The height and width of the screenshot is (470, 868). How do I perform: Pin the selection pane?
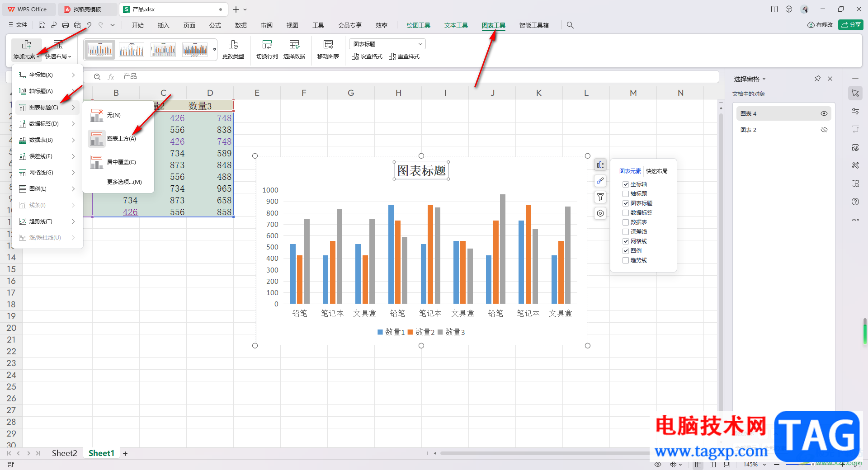click(817, 79)
